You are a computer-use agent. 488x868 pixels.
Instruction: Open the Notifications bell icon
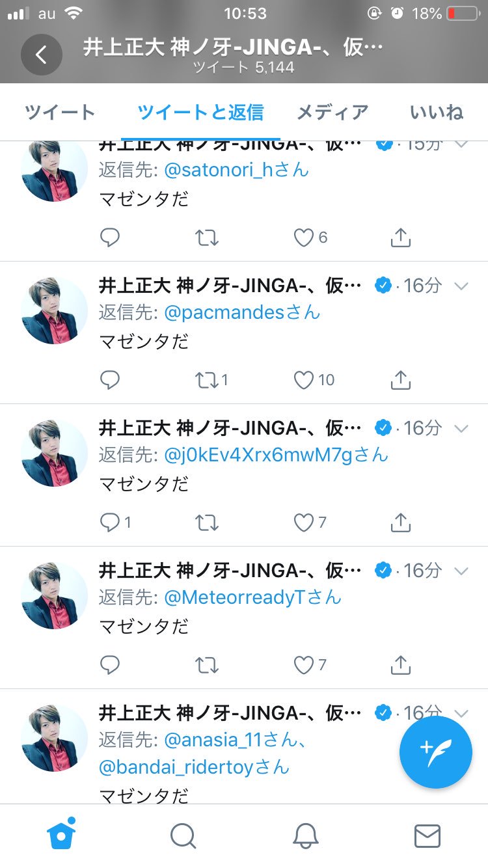click(x=305, y=835)
